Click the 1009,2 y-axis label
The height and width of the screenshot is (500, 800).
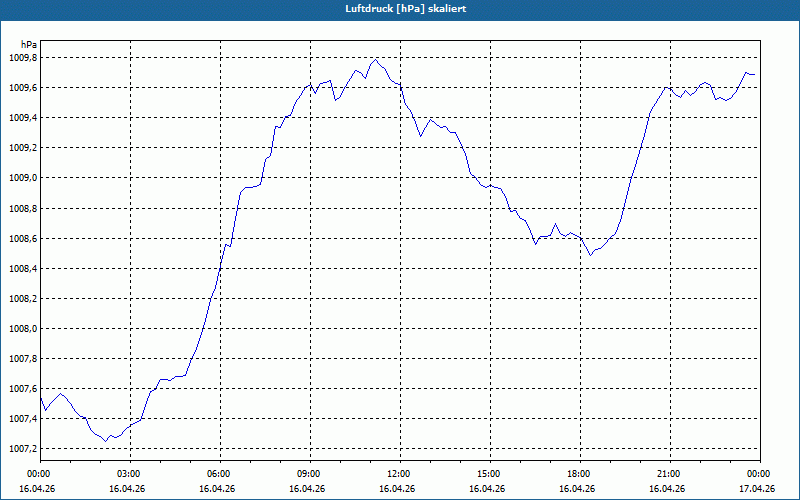click(x=23, y=148)
